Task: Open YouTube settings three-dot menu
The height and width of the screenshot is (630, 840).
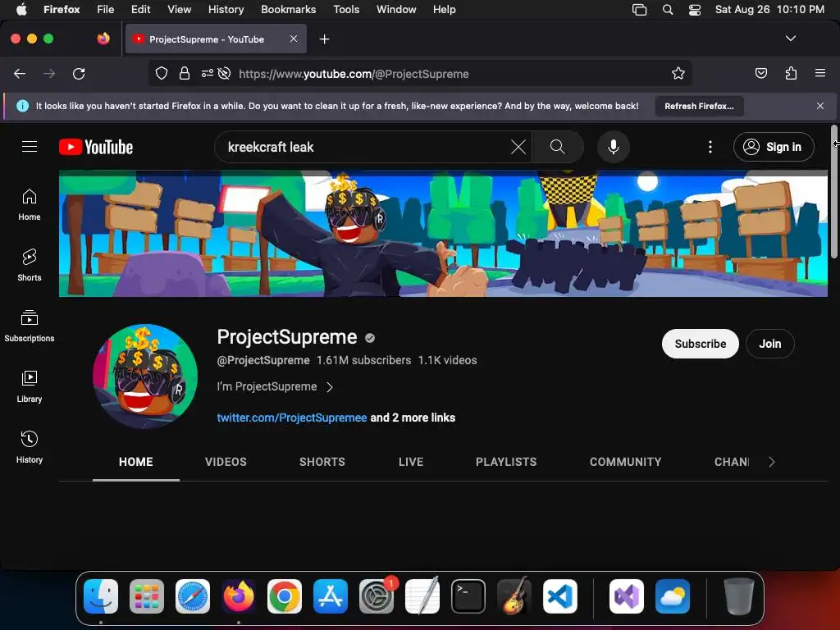Action: pyautogui.click(x=710, y=147)
